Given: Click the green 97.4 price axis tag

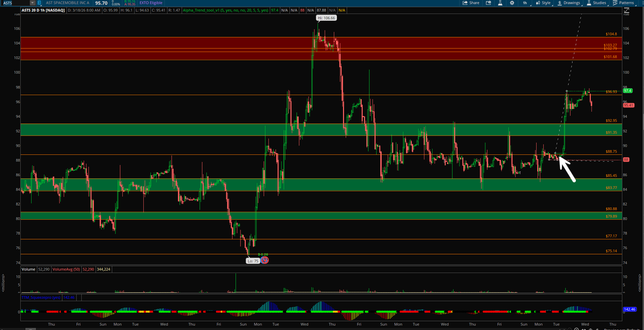Looking at the screenshot, I should (x=628, y=90).
